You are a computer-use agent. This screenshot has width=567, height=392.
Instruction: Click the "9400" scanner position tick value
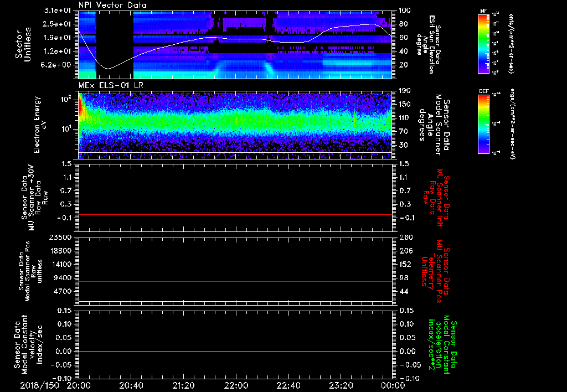click(x=63, y=278)
